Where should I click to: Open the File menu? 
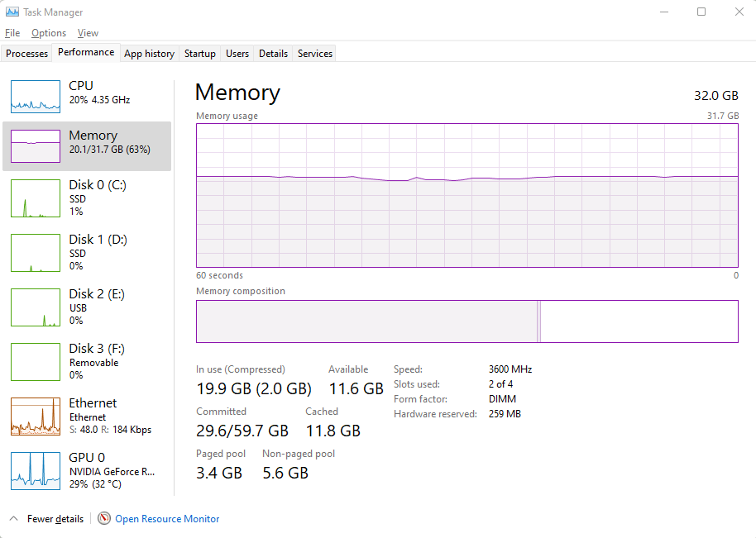12,33
